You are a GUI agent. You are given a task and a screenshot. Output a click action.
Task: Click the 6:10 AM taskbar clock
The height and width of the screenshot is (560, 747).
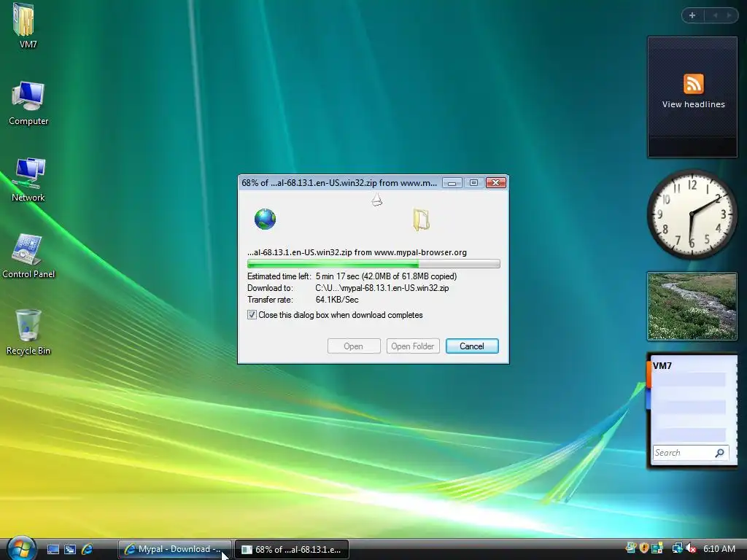click(719, 548)
